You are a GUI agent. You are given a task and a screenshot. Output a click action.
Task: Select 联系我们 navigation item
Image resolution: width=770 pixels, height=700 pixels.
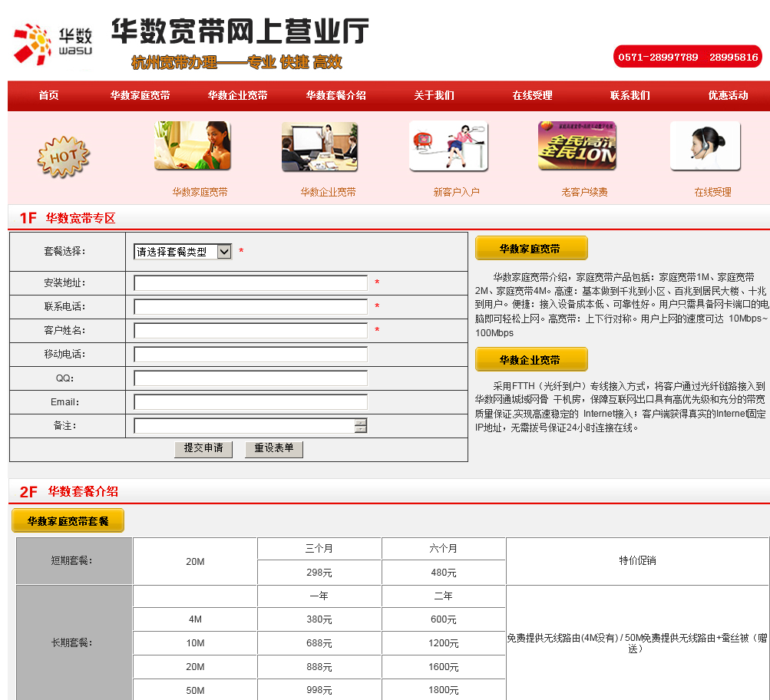coord(630,95)
